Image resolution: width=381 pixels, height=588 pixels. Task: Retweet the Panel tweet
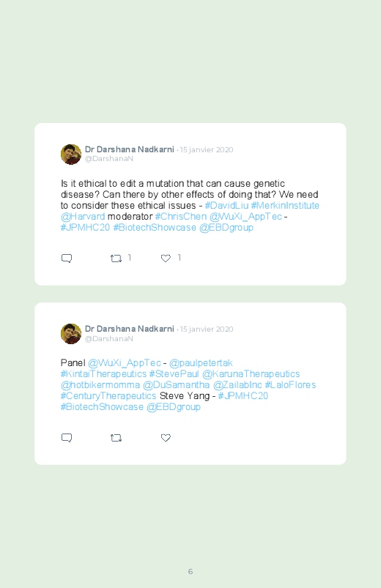coord(116,438)
